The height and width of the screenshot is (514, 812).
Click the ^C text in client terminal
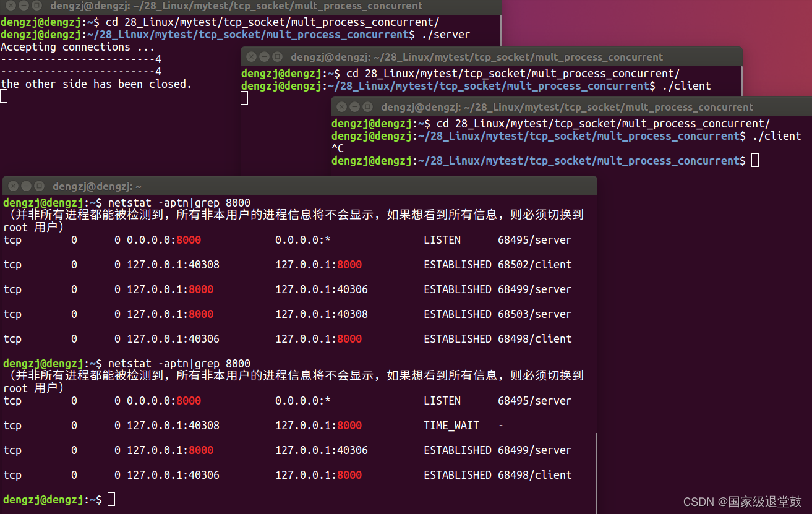(338, 148)
